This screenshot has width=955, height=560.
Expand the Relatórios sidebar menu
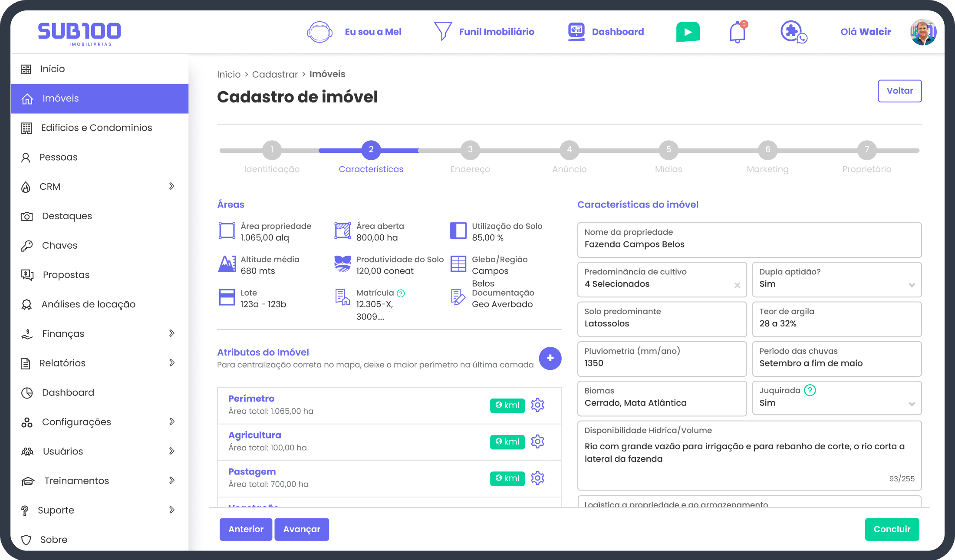click(x=172, y=363)
